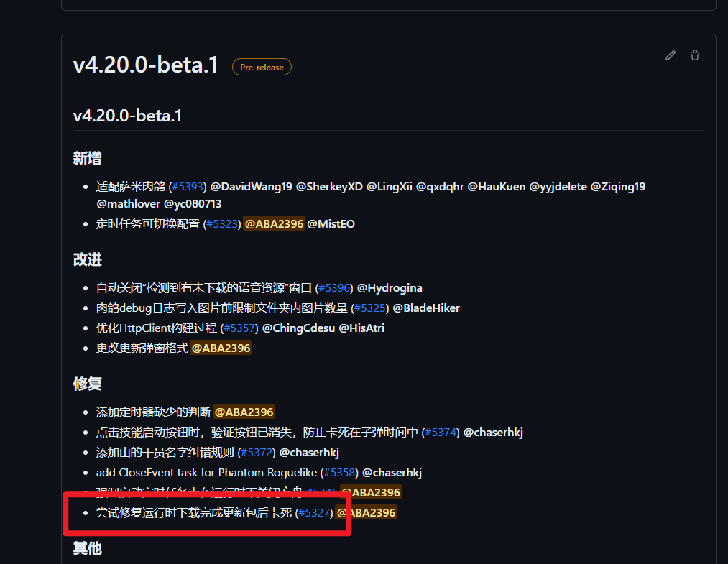Image resolution: width=728 pixels, height=564 pixels.
Task: Visit @chaserhkj profile on CloseEvent entry
Action: tap(395, 472)
